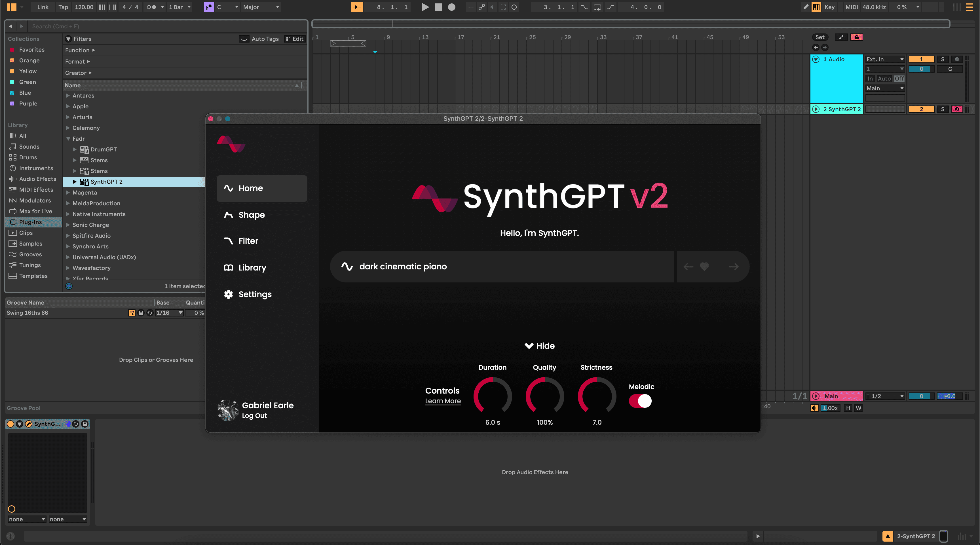
Task: Open the Ext. In input routing dropdown
Action: click(885, 59)
